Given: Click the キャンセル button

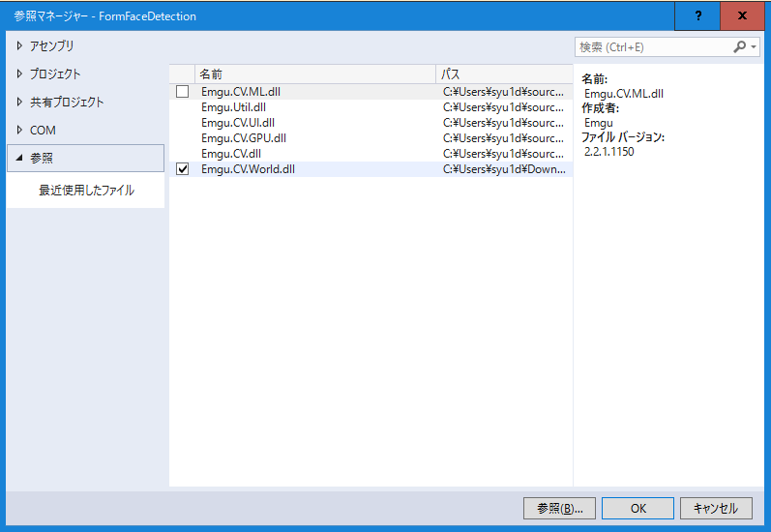Looking at the screenshot, I should (716, 508).
